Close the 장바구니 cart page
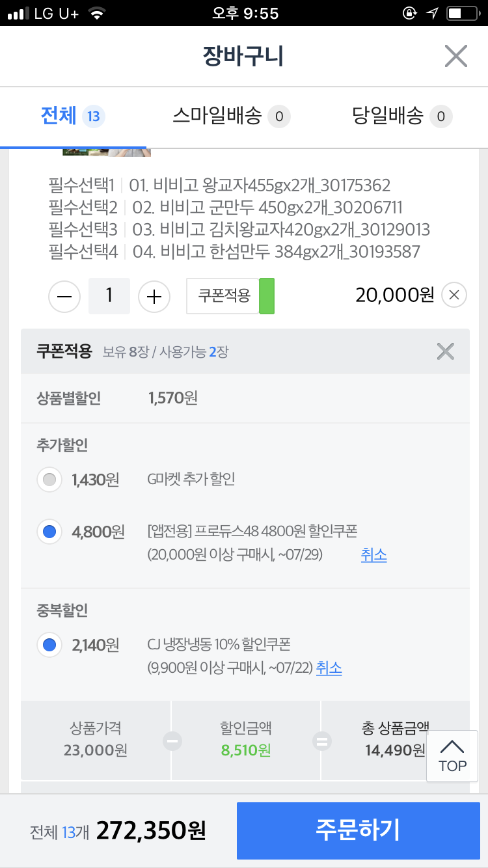This screenshot has width=488, height=868. click(x=455, y=57)
